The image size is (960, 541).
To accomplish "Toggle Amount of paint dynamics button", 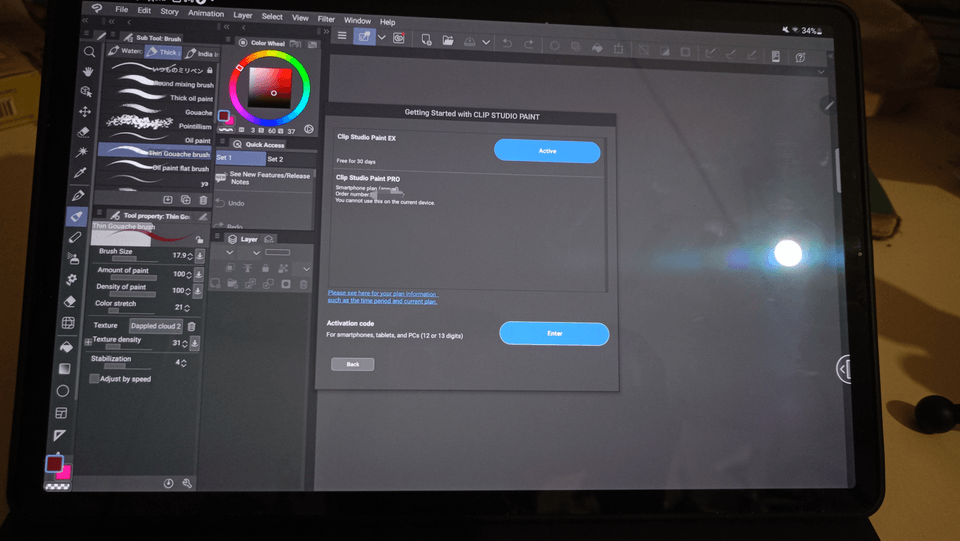I will tap(199, 274).
